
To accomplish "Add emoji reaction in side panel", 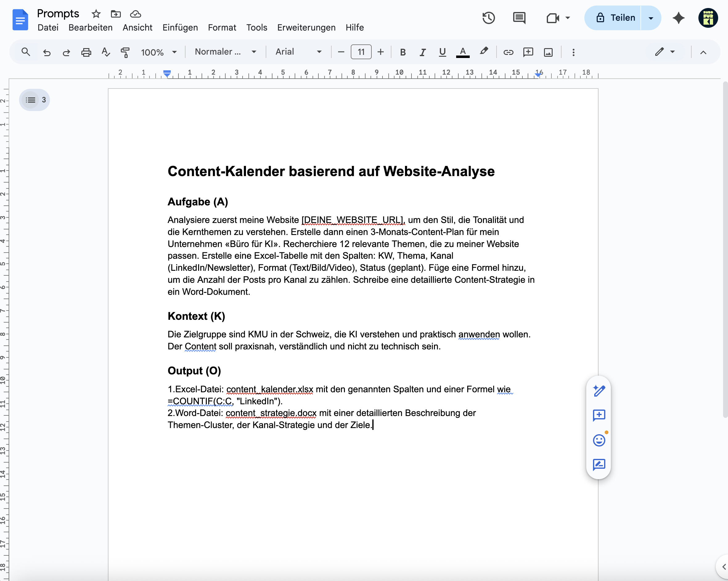I will click(x=599, y=440).
